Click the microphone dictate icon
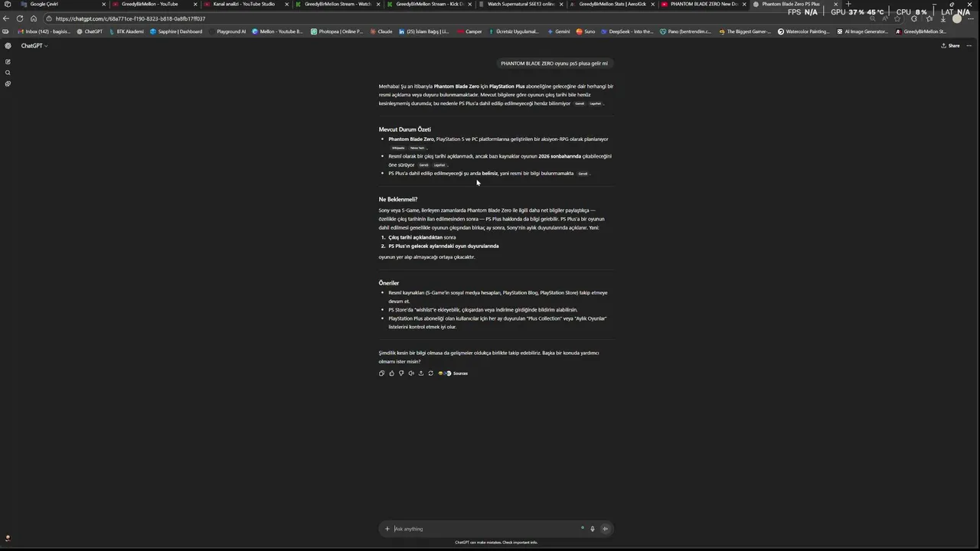The image size is (980, 551). (x=592, y=529)
